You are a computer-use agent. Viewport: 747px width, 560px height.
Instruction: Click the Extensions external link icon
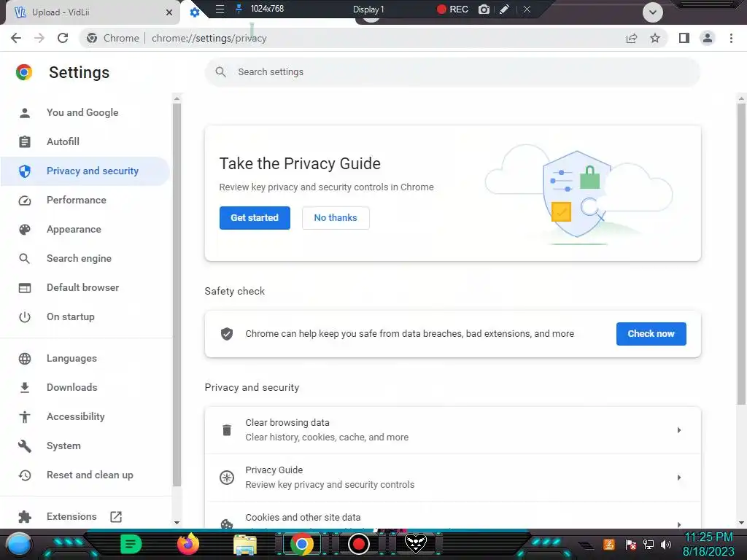coord(116,517)
